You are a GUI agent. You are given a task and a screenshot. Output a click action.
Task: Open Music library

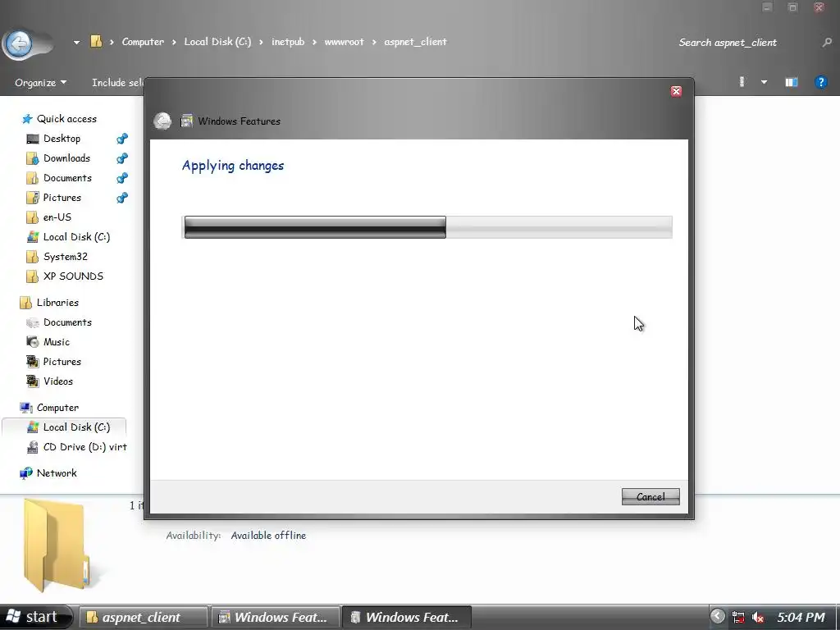click(x=57, y=342)
